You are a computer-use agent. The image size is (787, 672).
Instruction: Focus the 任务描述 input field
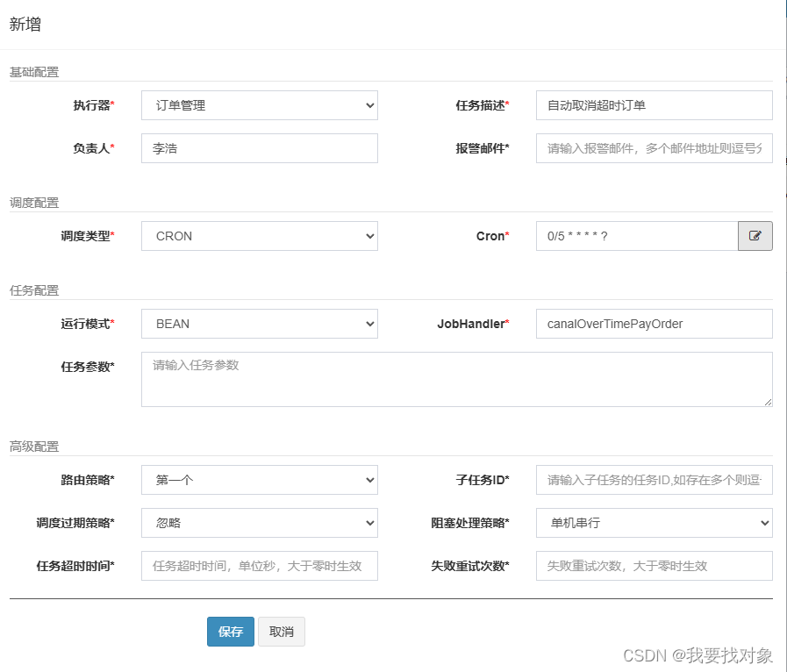(654, 105)
